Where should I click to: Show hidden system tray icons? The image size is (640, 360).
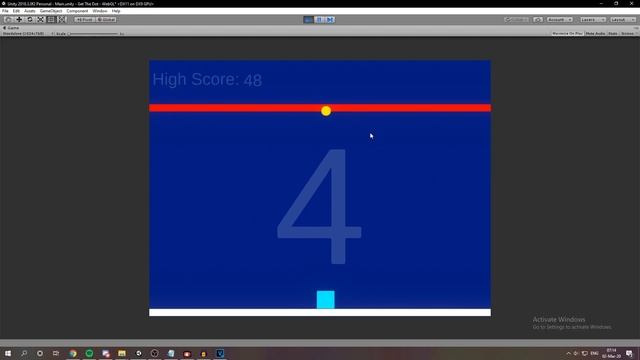click(x=568, y=353)
